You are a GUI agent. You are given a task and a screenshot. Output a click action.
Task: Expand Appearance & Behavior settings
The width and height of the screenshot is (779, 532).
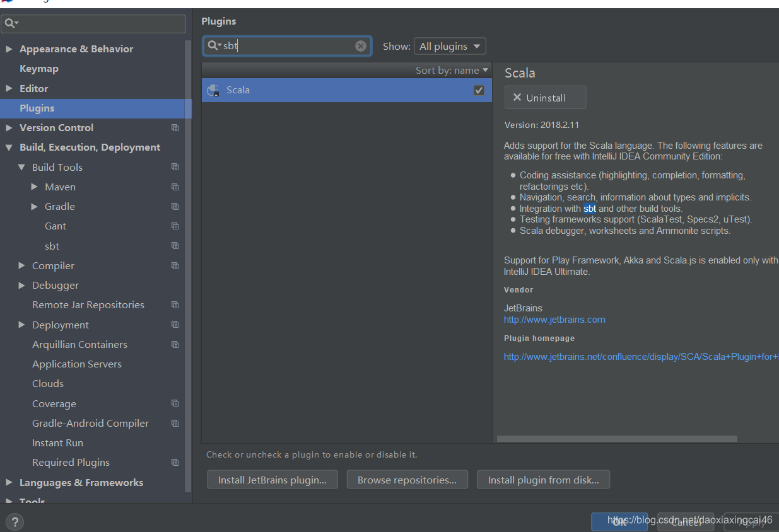tap(9, 49)
